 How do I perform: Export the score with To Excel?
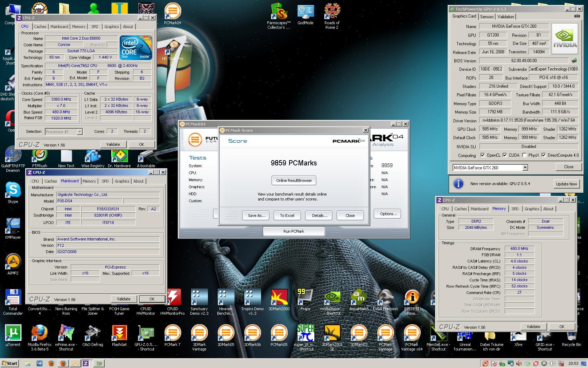click(x=287, y=216)
